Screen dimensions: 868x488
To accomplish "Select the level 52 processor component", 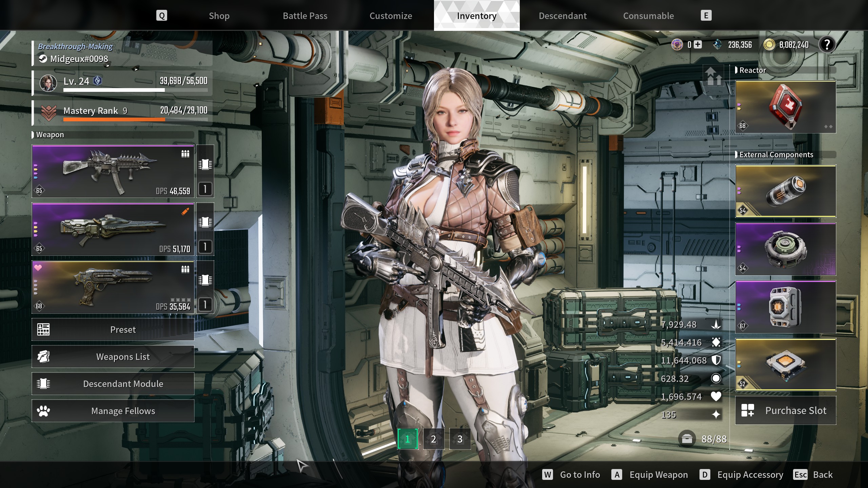I will coord(786,364).
